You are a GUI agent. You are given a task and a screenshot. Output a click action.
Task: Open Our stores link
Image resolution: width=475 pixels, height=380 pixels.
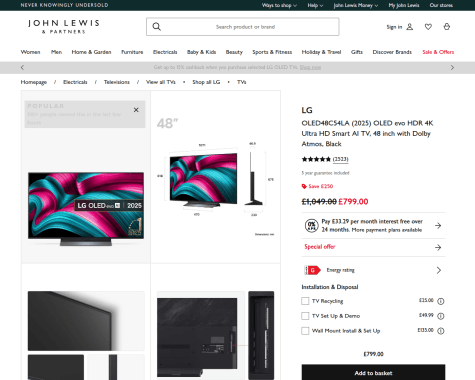tap(441, 5)
